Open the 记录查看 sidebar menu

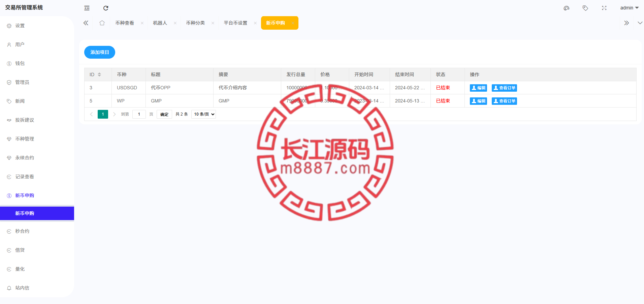[x=37, y=177]
